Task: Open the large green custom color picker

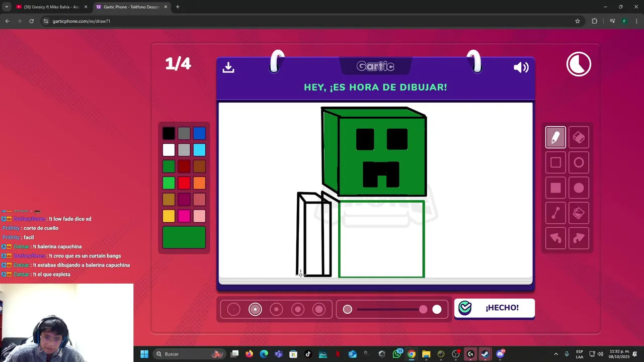Action: pos(184,237)
